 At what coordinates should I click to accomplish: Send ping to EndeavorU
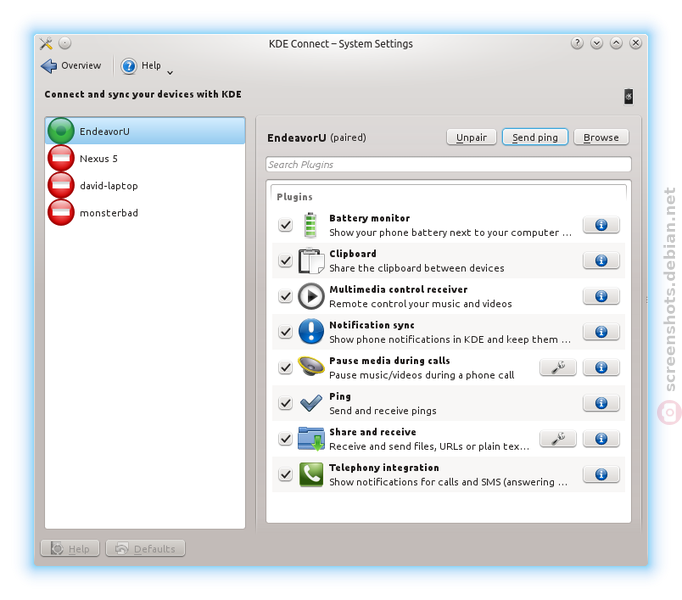pyautogui.click(x=535, y=137)
